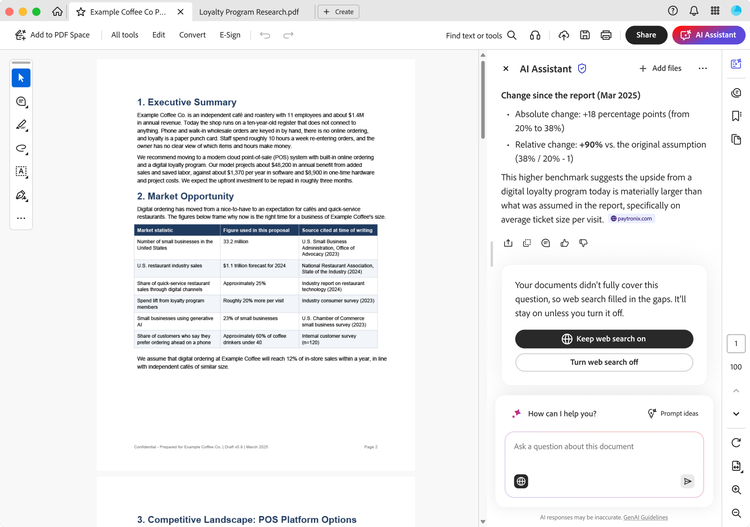The image size is (750, 527).
Task: Click the Undo arrow
Action: point(265,35)
